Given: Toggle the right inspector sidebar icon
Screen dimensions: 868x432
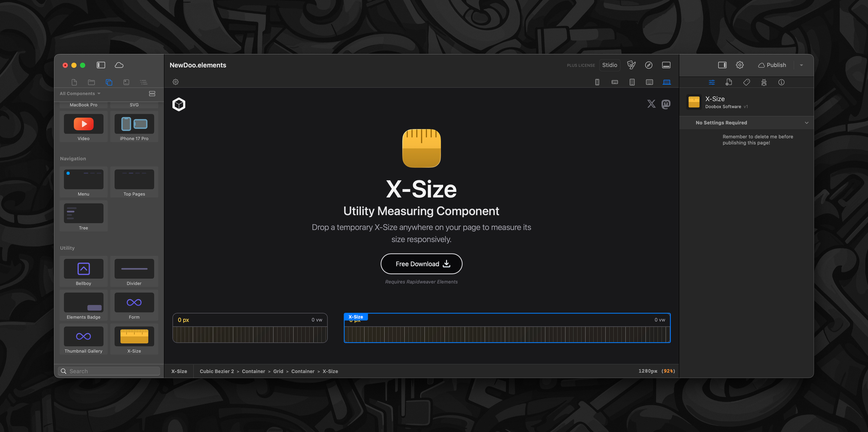Looking at the screenshot, I should tap(722, 65).
